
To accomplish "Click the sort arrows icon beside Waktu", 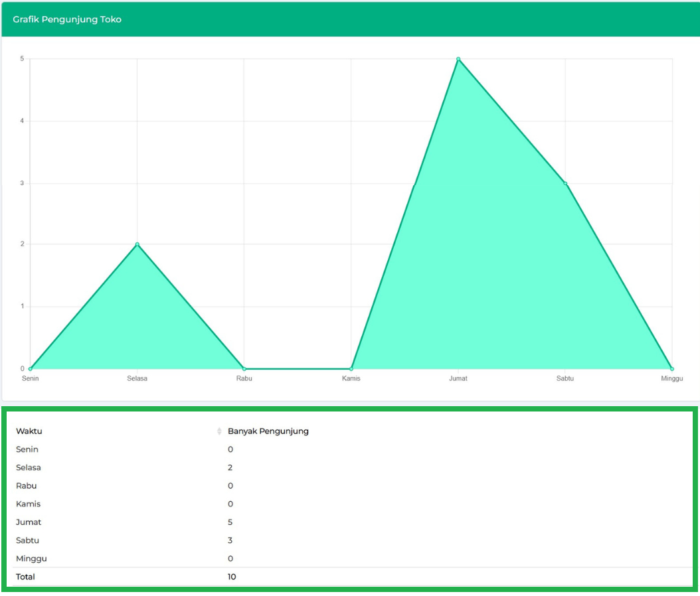I will 219,431.
